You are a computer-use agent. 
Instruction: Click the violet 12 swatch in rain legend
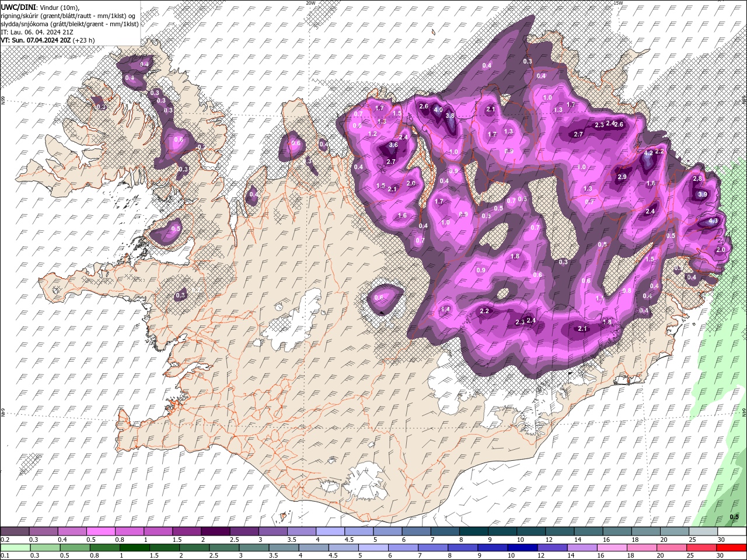click(x=553, y=548)
